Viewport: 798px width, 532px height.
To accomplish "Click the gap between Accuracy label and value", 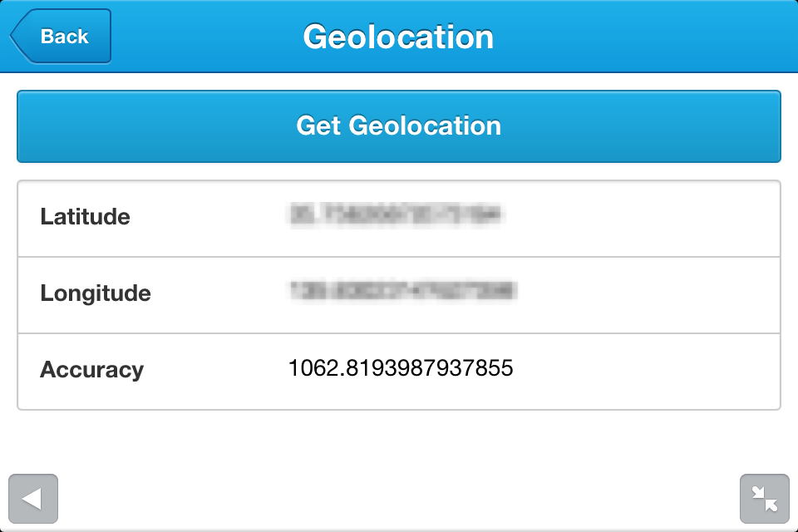I will click(x=216, y=370).
